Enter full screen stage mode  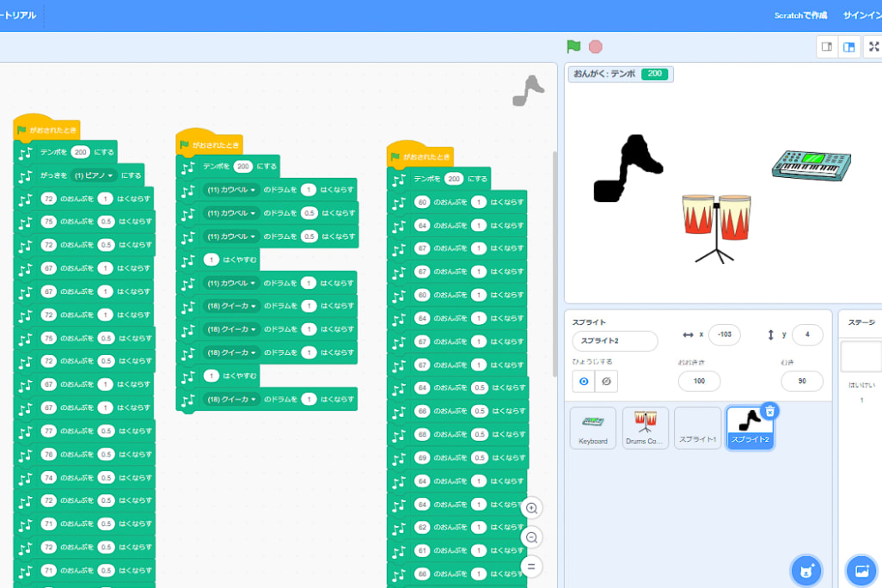(x=874, y=47)
